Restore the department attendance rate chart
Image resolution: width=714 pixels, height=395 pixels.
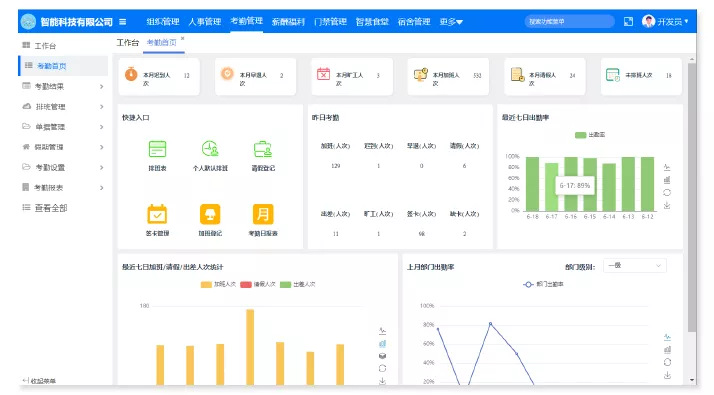tap(667, 362)
